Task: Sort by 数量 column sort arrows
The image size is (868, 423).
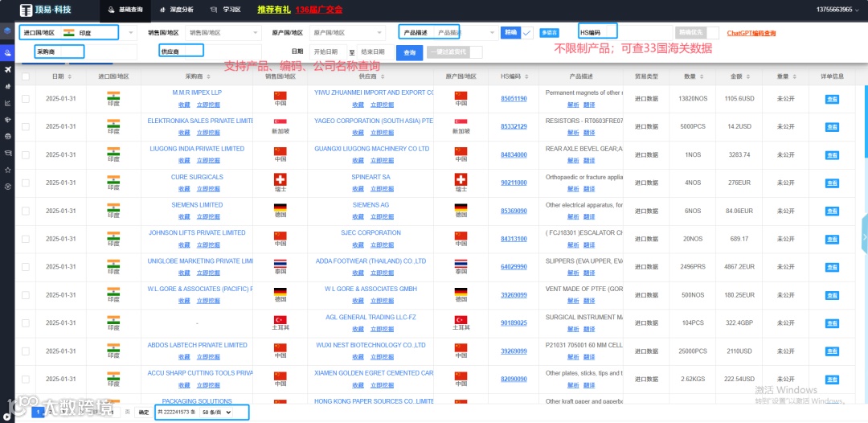Action: click(702, 77)
